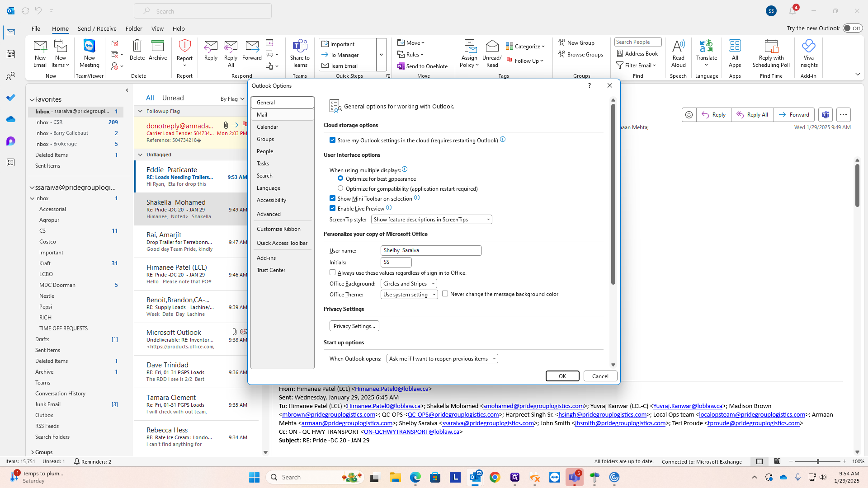This screenshot has width=868, height=488.
Task: Switch to Calendar in left navigation bar
Action: [x=11, y=54]
